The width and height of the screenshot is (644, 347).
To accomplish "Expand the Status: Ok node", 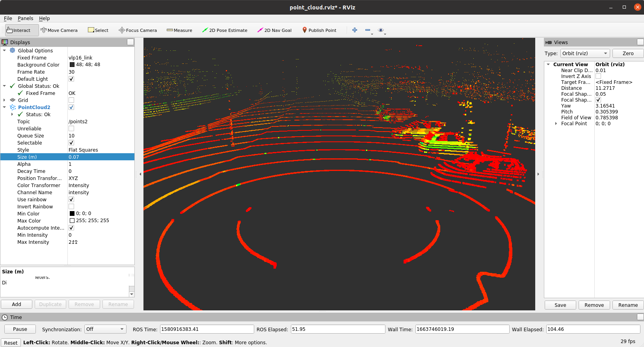I will 12,114.
